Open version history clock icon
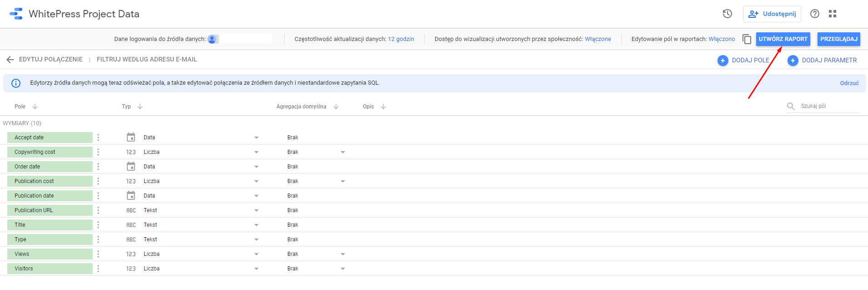Screen dimensions: 868x290 coord(728,14)
